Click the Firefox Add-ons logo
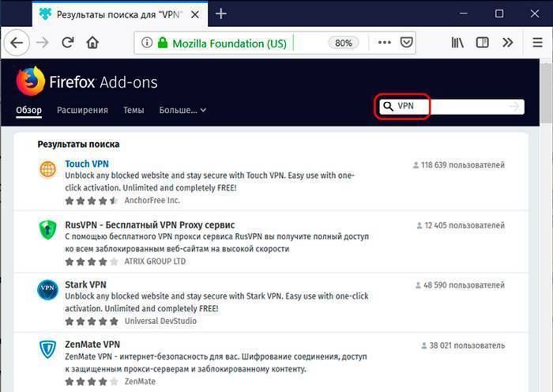This screenshot has height=392, width=553. coord(87,81)
